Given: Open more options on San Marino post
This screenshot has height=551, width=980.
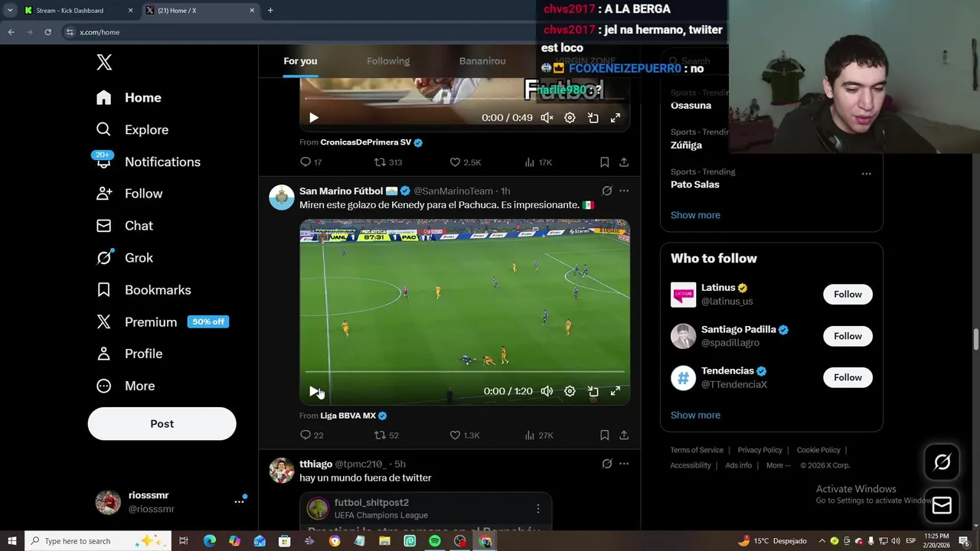Looking at the screenshot, I should click(624, 191).
